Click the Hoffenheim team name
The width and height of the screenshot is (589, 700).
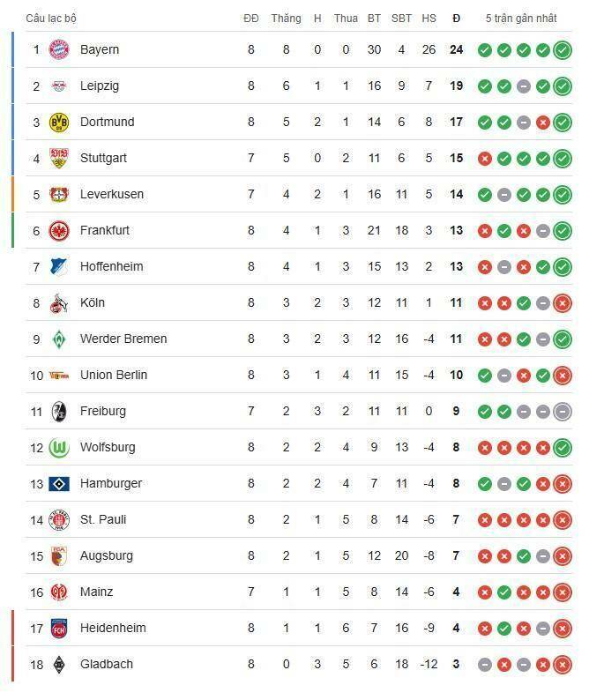(x=111, y=266)
